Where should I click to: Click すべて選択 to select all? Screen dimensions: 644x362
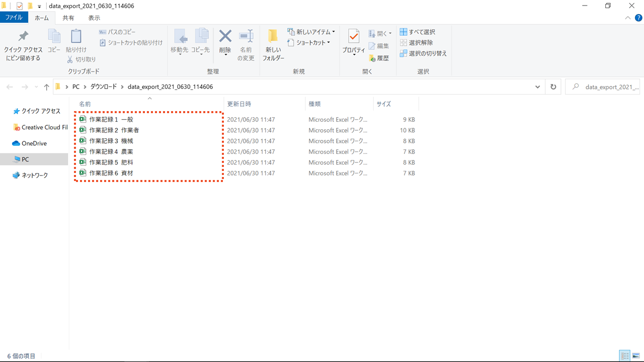(418, 32)
